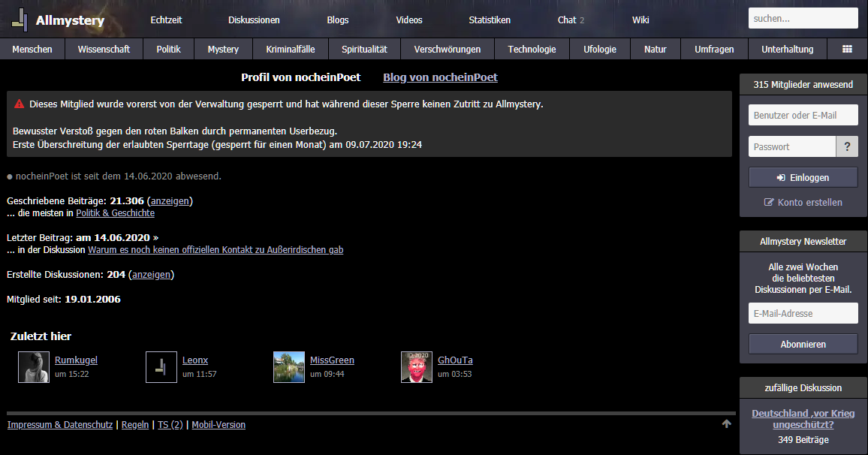The height and width of the screenshot is (455, 868).
Task: Click the Benutzer oder E-Mail field
Action: coord(803,116)
